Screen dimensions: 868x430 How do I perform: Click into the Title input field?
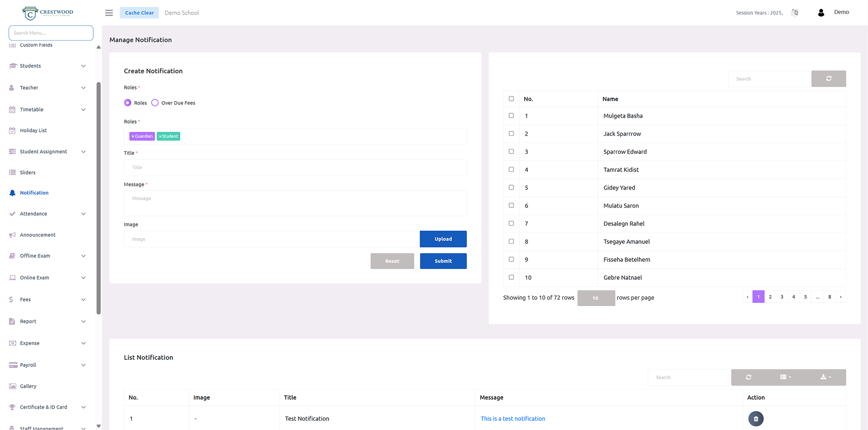[295, 168]
